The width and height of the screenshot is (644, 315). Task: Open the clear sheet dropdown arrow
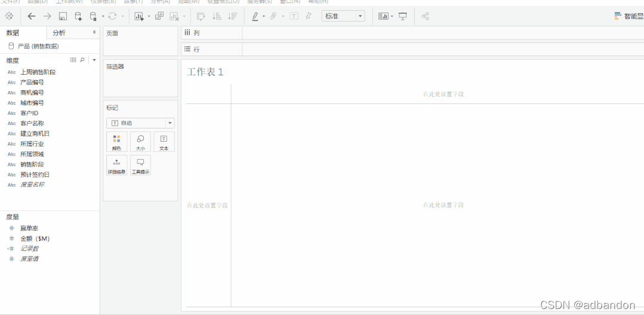click(x=184, y=17)
